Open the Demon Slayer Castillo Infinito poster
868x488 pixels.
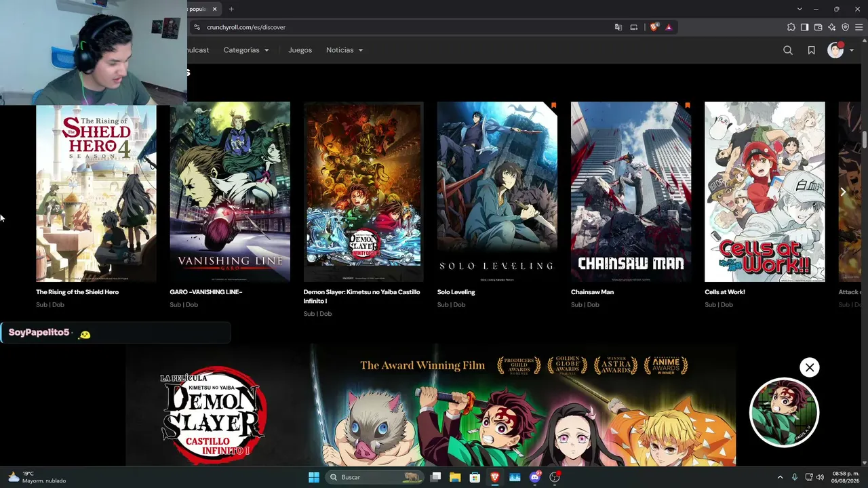pos(363,192)
